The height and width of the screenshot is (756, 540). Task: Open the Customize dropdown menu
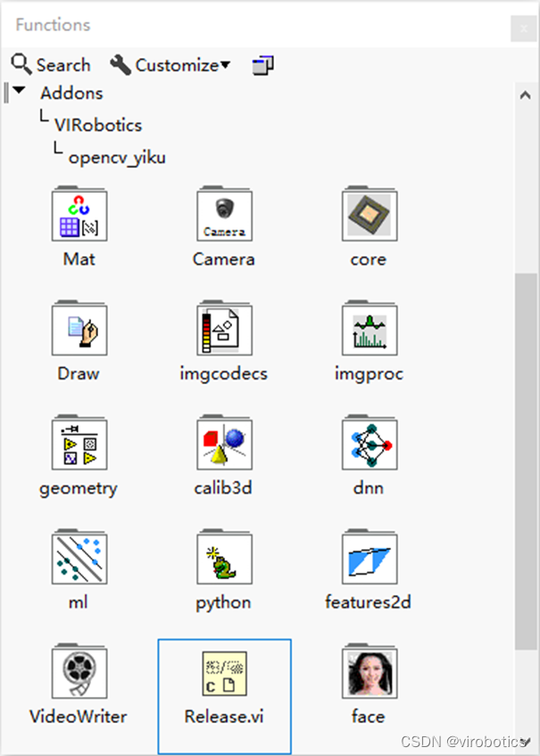pos(170,64)
